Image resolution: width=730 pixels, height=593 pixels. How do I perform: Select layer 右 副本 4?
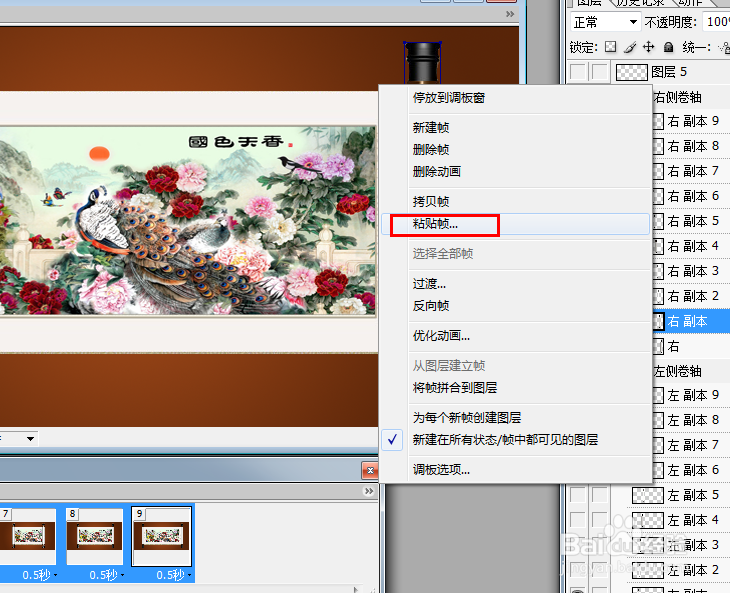coord(693,246)
